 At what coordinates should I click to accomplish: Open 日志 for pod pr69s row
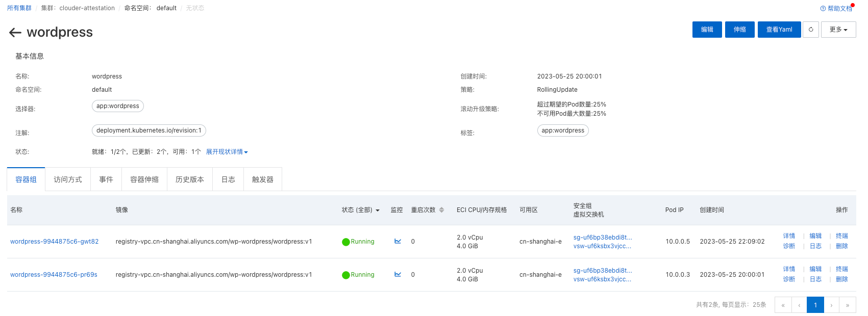(x=815, y=279)
